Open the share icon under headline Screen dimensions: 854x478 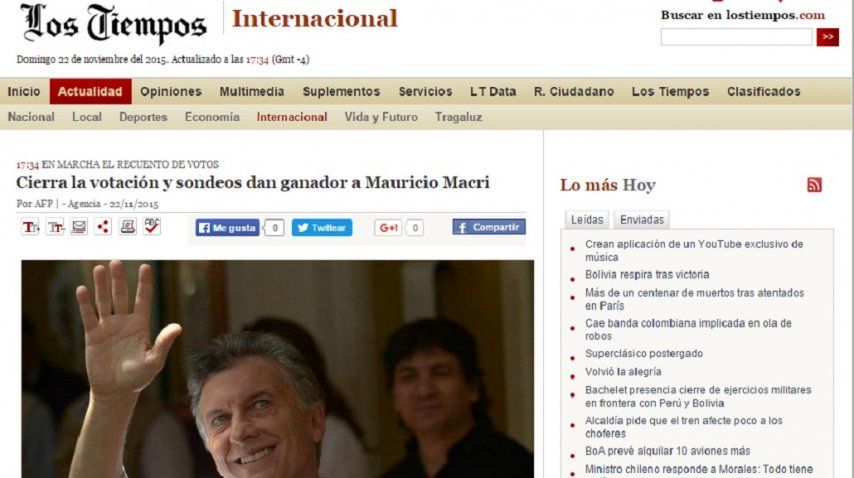tap(103, 226)
